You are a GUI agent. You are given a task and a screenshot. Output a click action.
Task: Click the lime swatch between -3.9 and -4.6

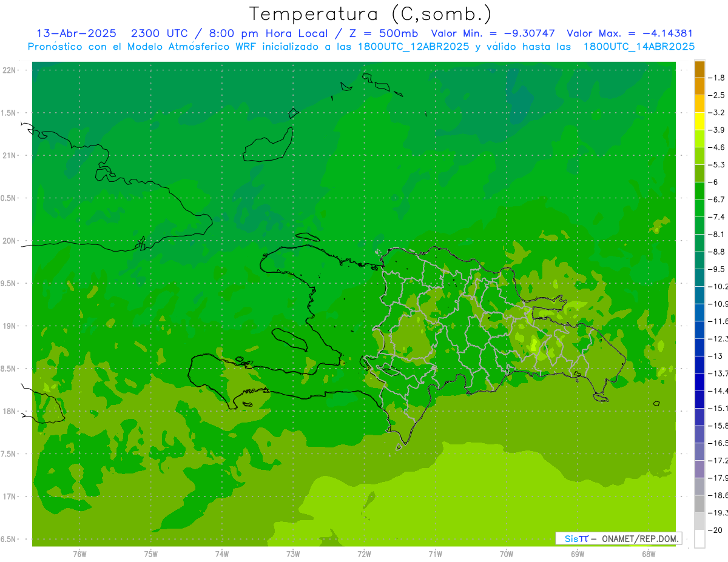pos(699,139)
